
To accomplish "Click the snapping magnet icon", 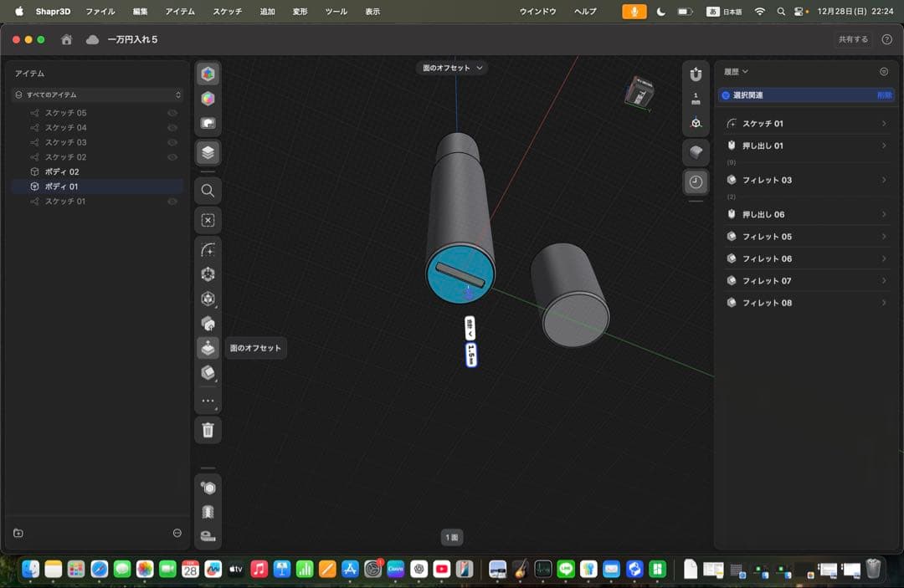I will pyautogui.click(x=696, y=74).
